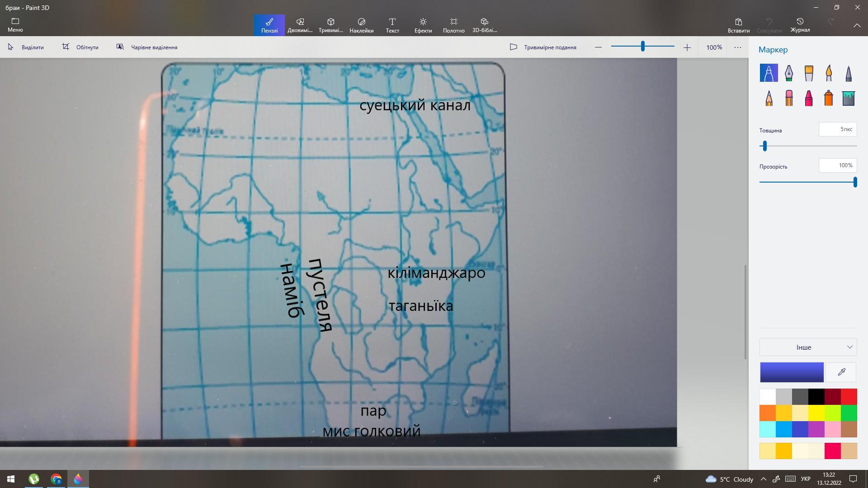Select the Pixel pen tool
Image resolution: width=868 pixels, height=488 pixels.
(x=849, y=73)
